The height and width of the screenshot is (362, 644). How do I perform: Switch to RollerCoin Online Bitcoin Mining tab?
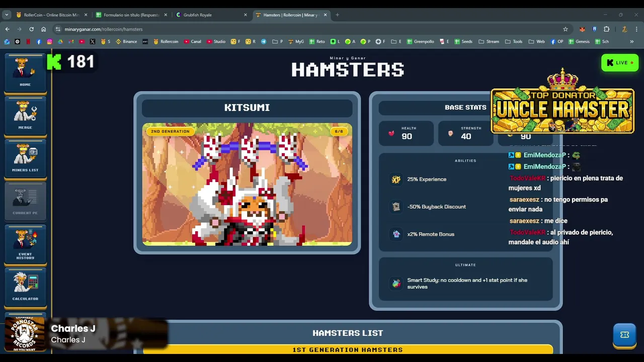tap(52, 15)
